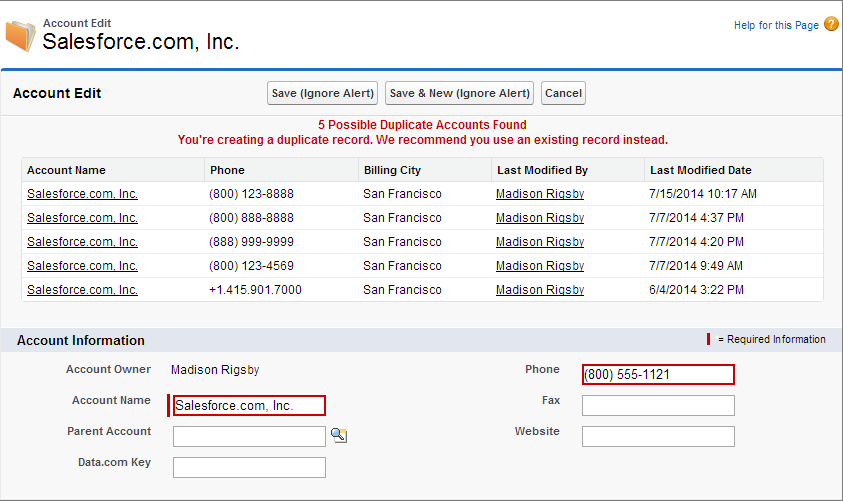Viewport: 843px width, 501px height.
Task: Open duplicate account with phone (800) 123-8888
Action: [x=82, y=194]
